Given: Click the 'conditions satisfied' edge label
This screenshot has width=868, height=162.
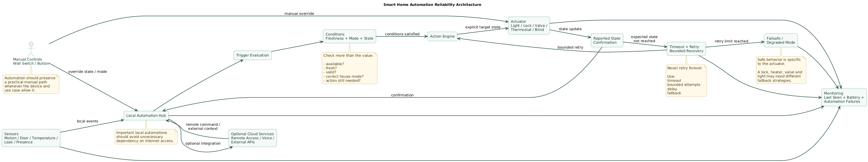Looking at the screenshot, I should [402, 34].
